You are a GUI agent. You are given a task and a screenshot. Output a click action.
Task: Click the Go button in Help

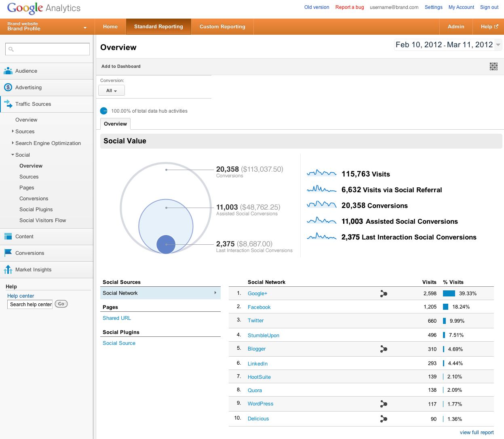[61, 304]
